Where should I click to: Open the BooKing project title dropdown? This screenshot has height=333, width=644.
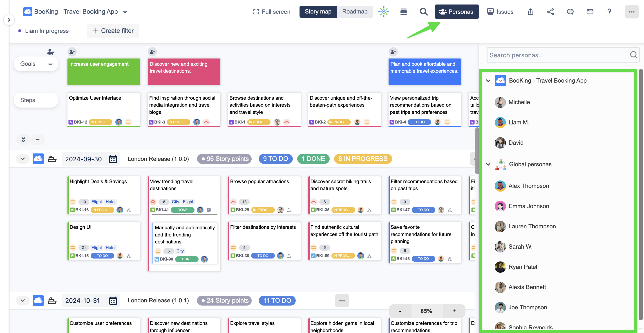125,12
